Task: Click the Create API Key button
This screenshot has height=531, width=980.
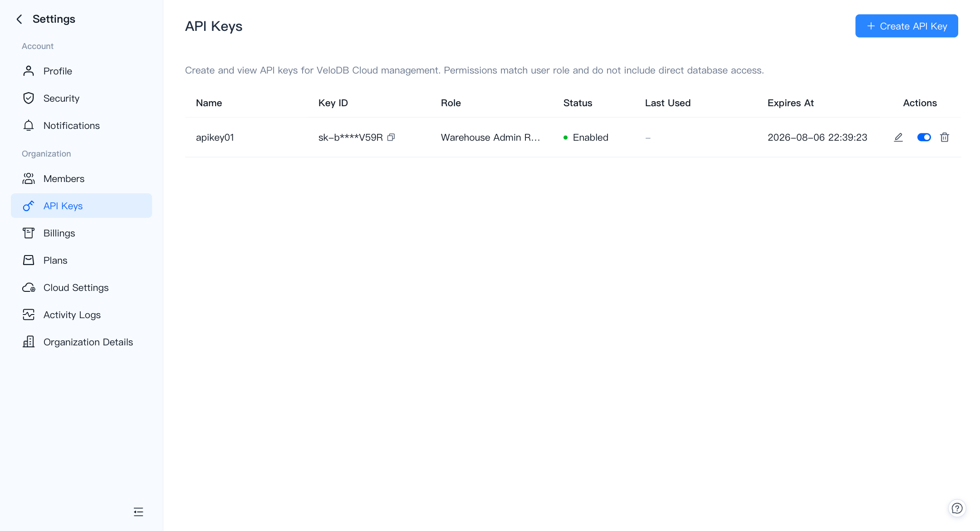Action: pos(906,26)
